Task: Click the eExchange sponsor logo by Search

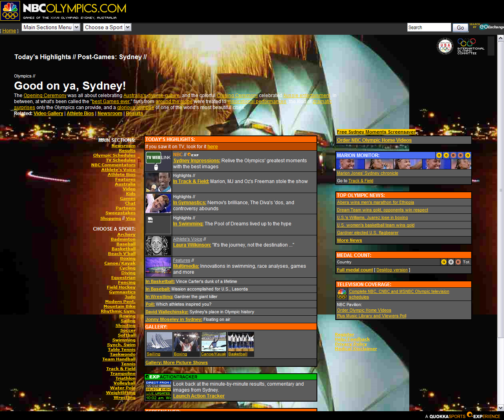Action: coord(492,27)
